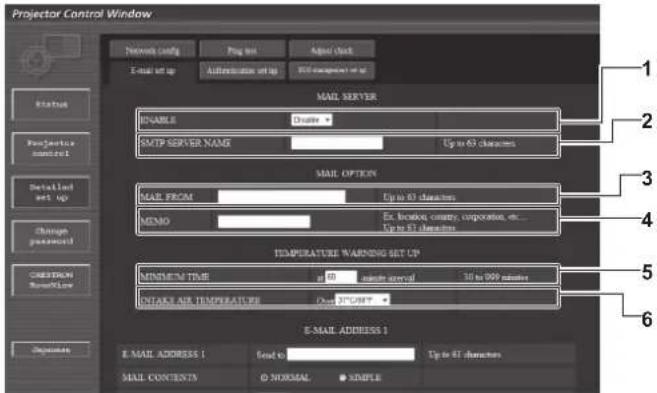Screen dimensions: 657x393
Task: Open the ENABLE dropdown showing Disable
Action: 311,120
